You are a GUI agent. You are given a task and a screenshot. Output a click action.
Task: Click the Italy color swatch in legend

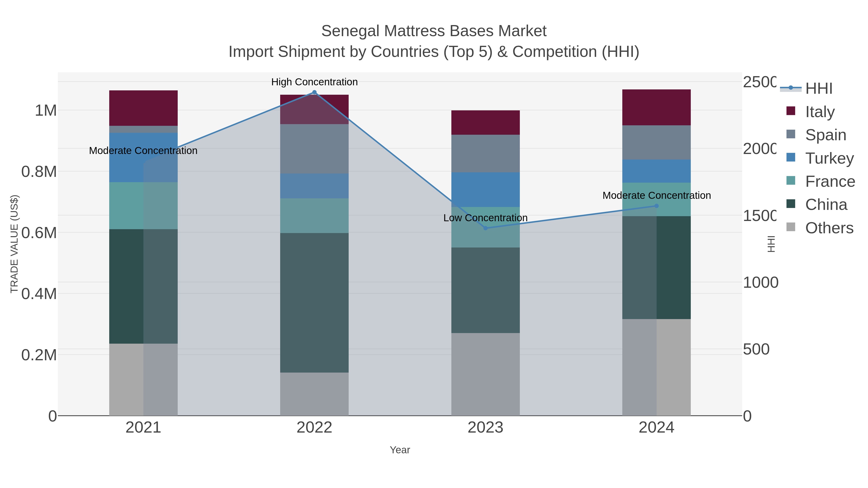[x=791, y=111]
